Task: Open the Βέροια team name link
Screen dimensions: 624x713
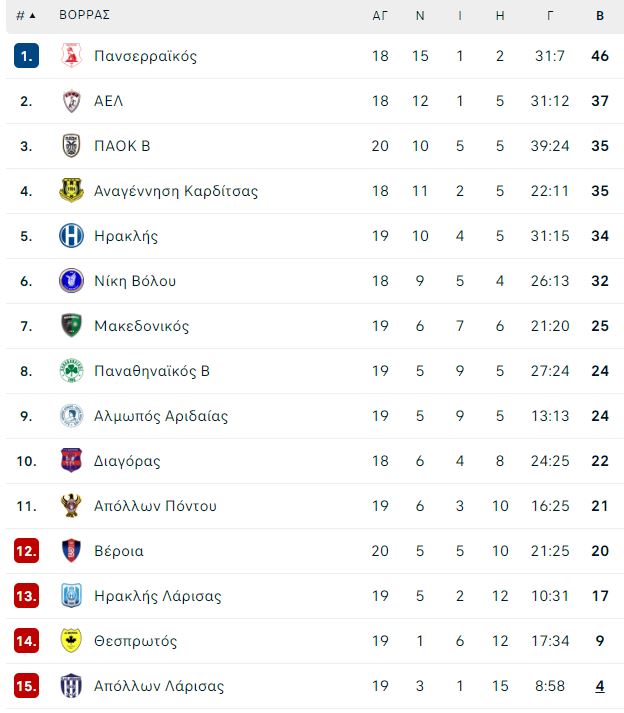Action: point(119,551)
